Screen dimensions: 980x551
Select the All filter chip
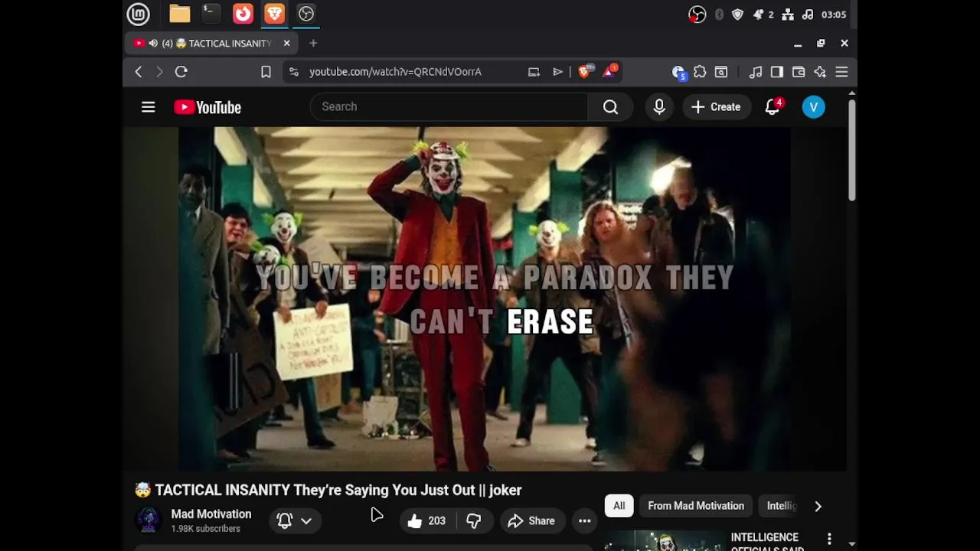[619, 506]
